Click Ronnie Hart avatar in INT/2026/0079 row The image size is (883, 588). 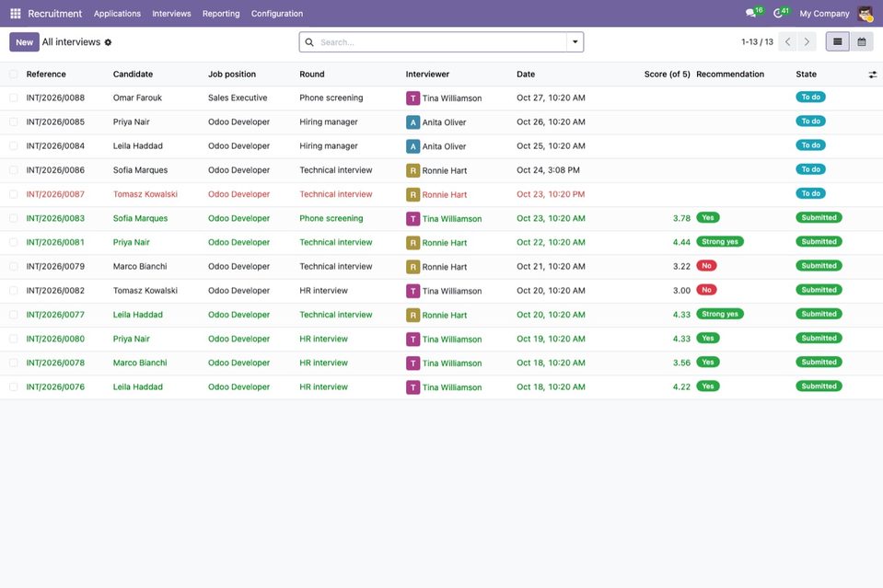tap(412, 267)
